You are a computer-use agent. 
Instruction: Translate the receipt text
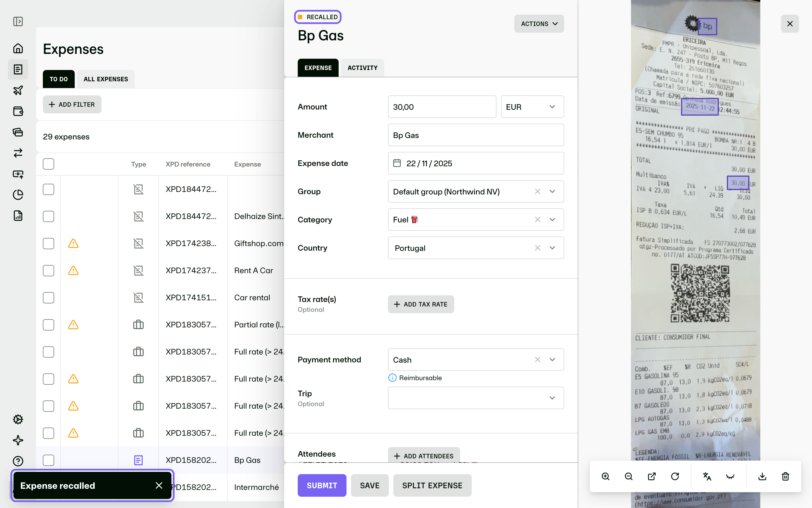tap(707, 476)
